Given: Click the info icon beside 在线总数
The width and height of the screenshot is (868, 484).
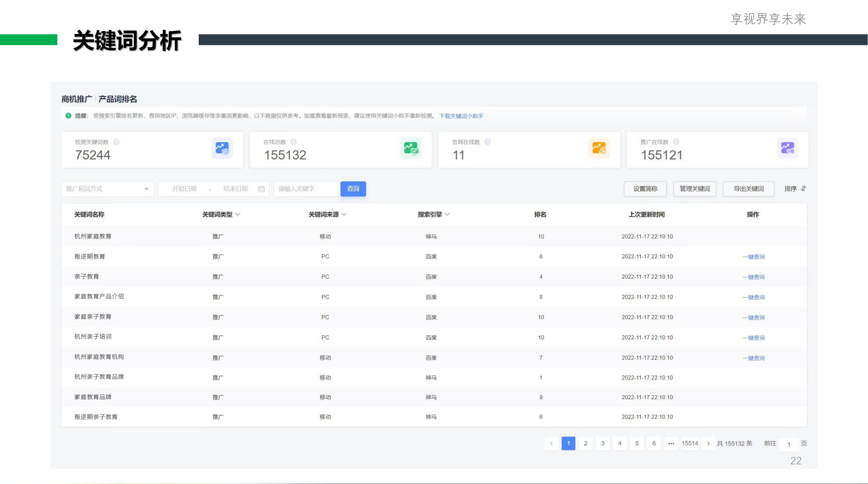Looking at the screenshot, I should [x=294, y=142].
